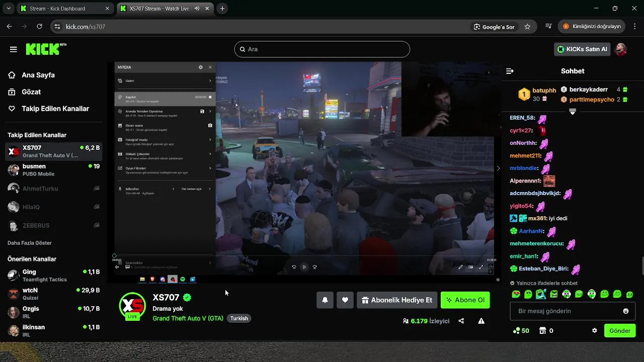The image size is (644, 362).
Task: Click the share stream icon
Action: pyautogui.click(x=461, y=321)
